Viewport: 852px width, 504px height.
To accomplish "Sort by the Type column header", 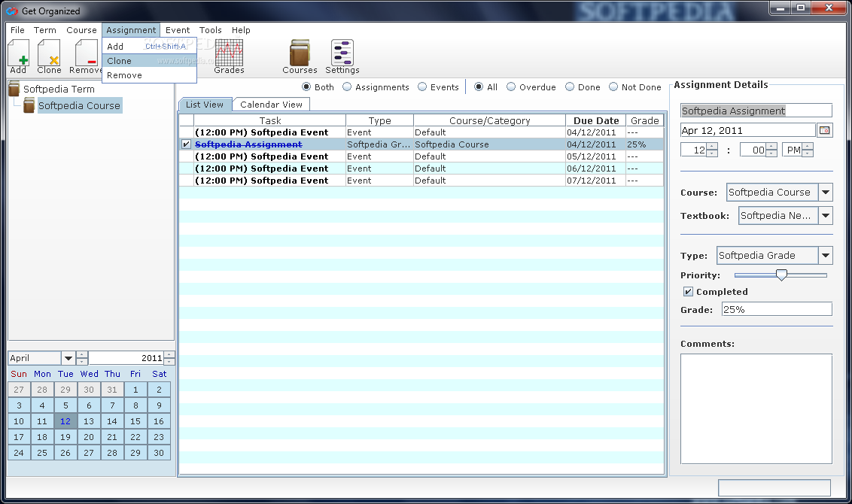I will pyautogui.click(x=379, y=120).
